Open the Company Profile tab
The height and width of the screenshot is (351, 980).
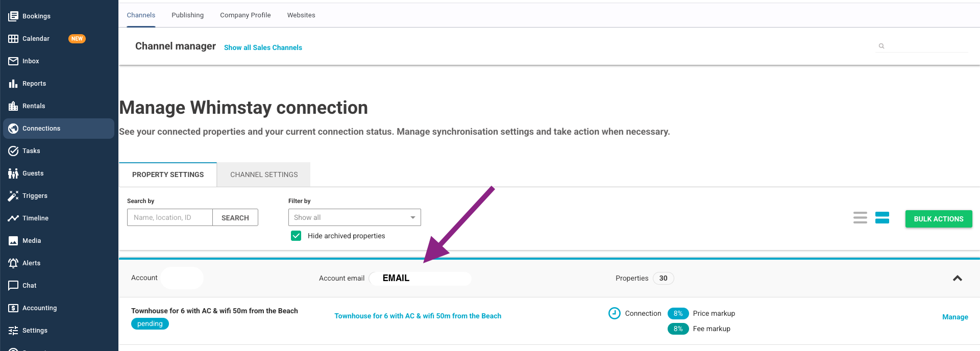[x=246, y=15]
